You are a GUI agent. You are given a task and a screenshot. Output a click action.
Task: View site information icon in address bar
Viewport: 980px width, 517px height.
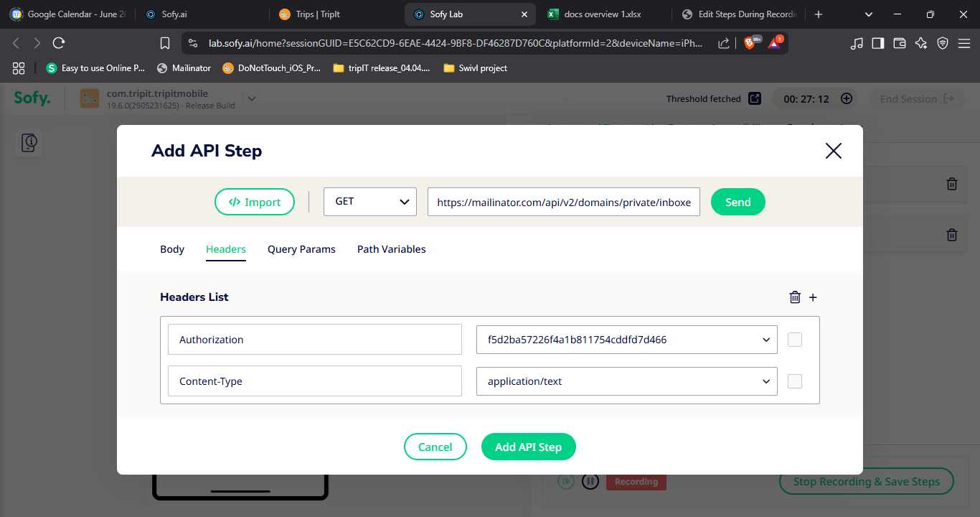192,43
